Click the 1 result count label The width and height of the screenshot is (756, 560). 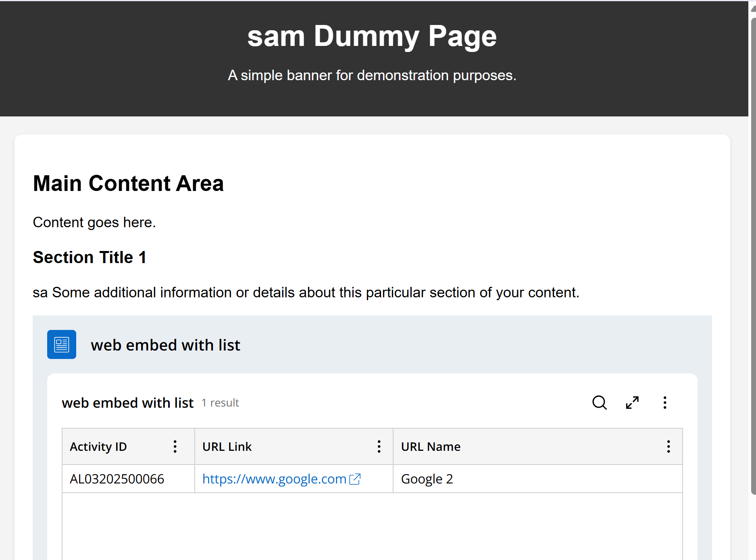coord(221,403)
